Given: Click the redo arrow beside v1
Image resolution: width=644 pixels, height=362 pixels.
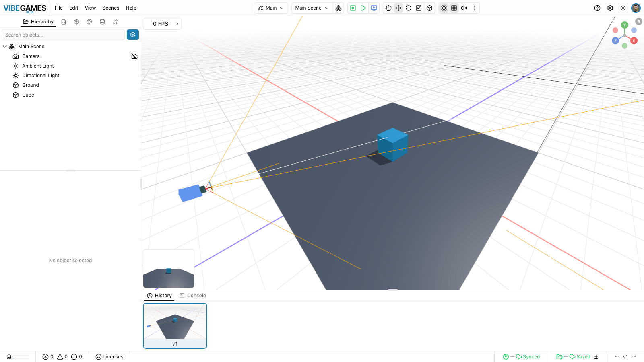Looking at the screenshot, I should [x=634, y=357].
